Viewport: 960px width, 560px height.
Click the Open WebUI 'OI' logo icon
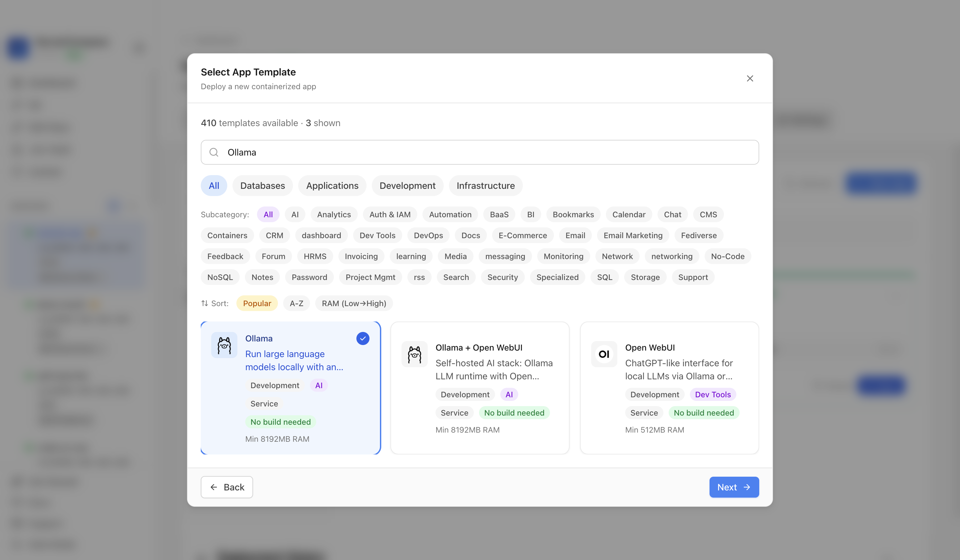[604, 354]
